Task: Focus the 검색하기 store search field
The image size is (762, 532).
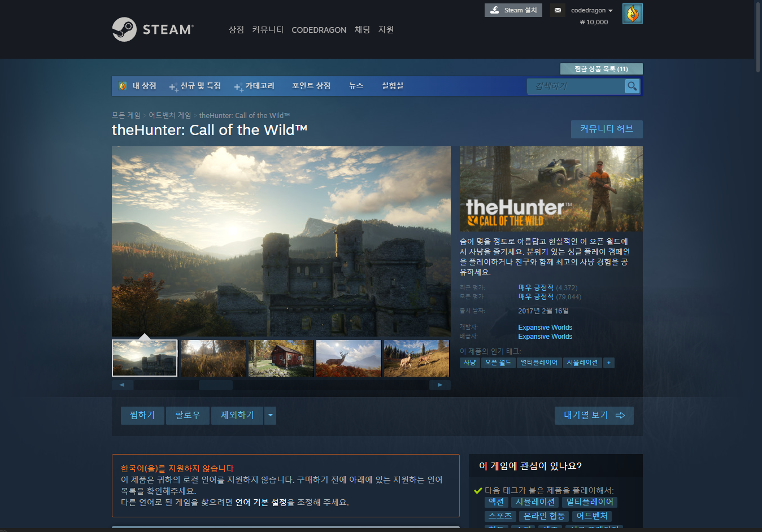Action: click(x=576, y=86)
